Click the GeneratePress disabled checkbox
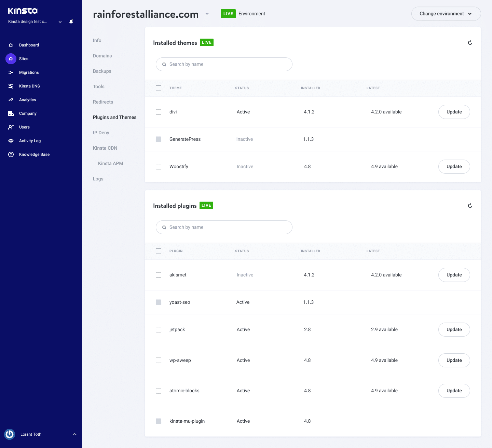The width and height of the screenshot is (492, 448). pos(159,139)
